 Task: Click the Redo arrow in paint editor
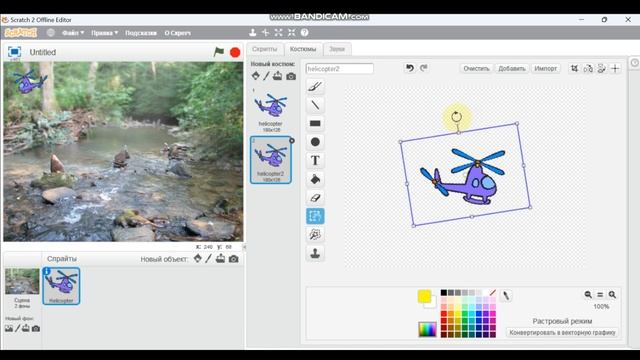pyautogui.click(x=424, y=68)
